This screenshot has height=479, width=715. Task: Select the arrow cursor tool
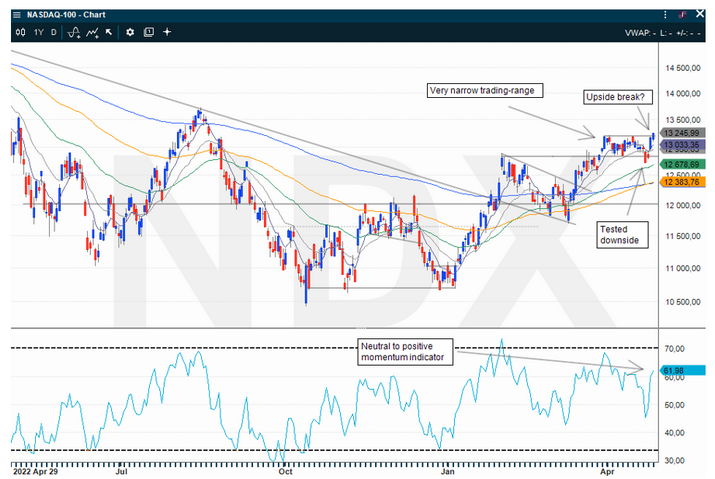coord(109,32)
